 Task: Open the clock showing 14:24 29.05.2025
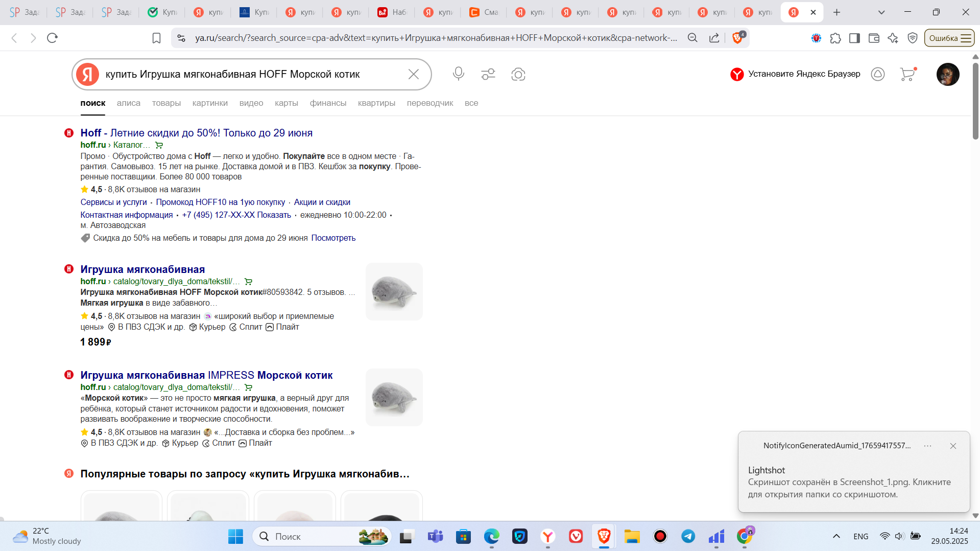tap(949, 536)
